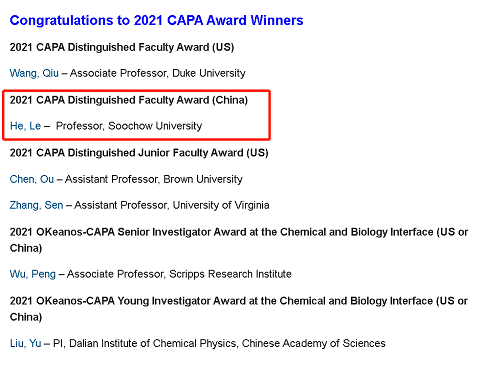Click the text PI, Dalian Institute of Chemical Physics
The width and height of the screenshot is (504, 370).
[x=144, y=343]
